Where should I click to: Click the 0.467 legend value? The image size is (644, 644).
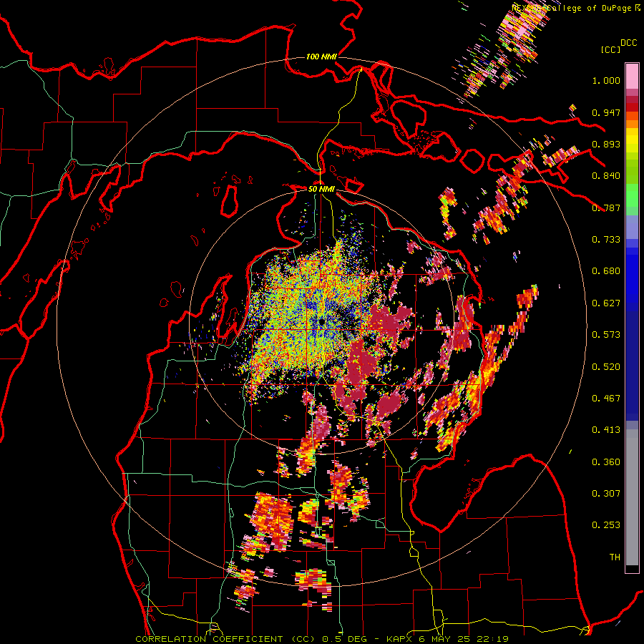[606, 399]
